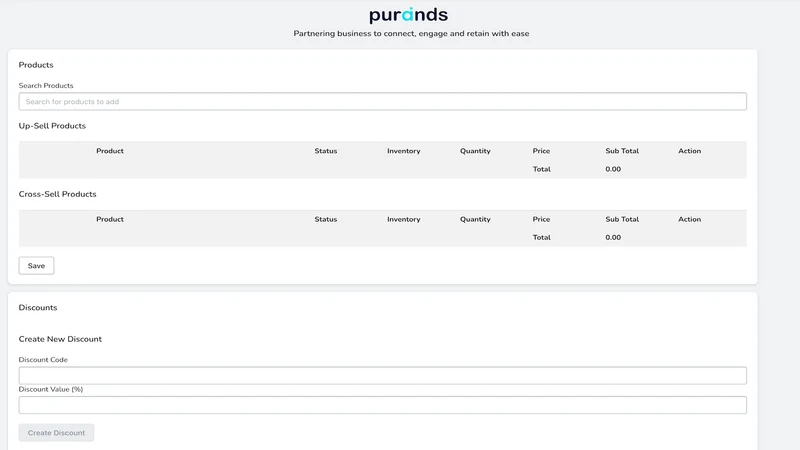This screenshot has height=450, width=800.
Task: Click Up-Sell Total value 0.00
Action: pos(613,169)
